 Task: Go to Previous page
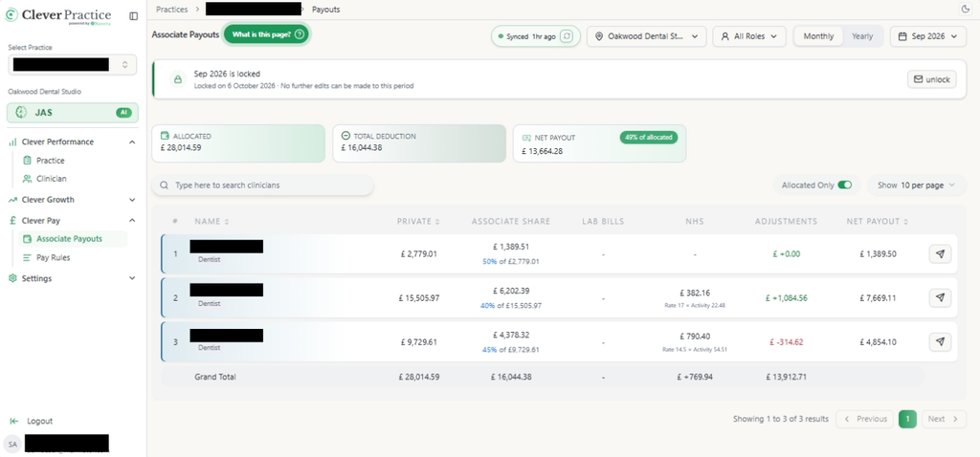click(x=865, y=419)
